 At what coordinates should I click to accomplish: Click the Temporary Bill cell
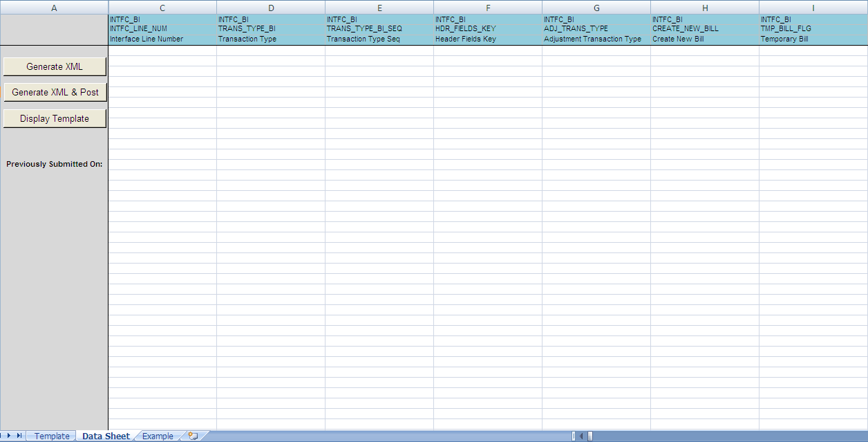click(x=813, y=39)
